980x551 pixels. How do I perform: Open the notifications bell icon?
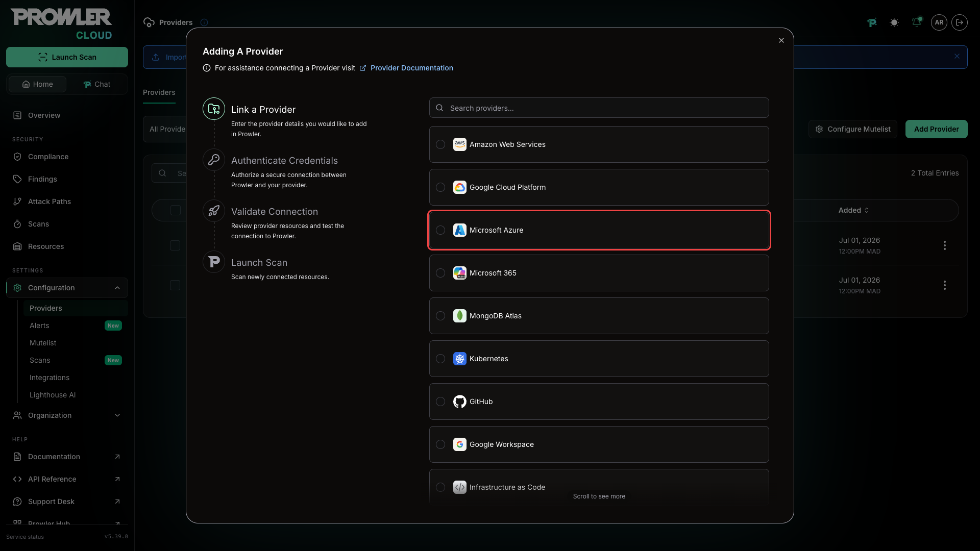coord(917,22)
